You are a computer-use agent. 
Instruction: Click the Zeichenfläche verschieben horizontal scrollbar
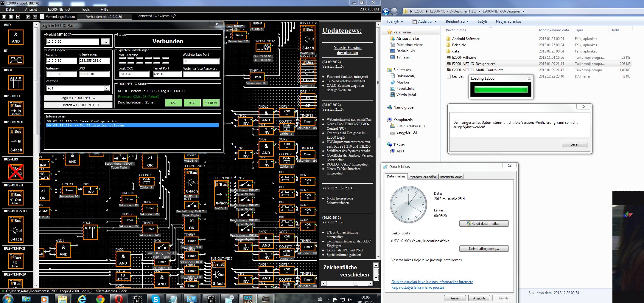347,283
